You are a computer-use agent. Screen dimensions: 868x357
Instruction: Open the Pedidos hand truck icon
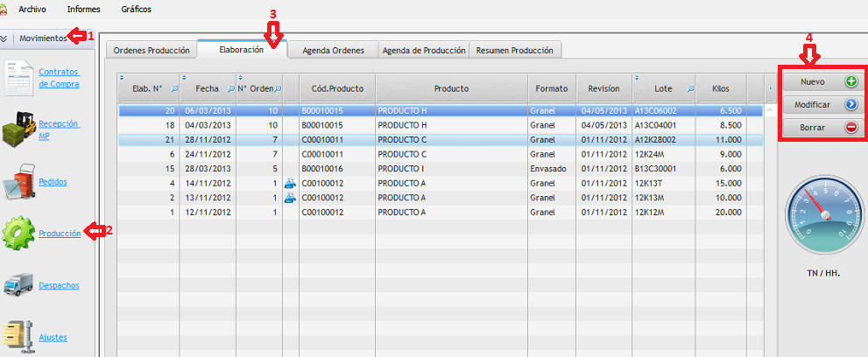pos(19,181)
